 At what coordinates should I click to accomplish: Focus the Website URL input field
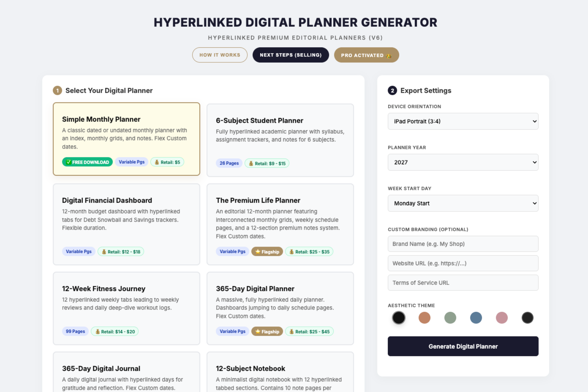[463, 263]
